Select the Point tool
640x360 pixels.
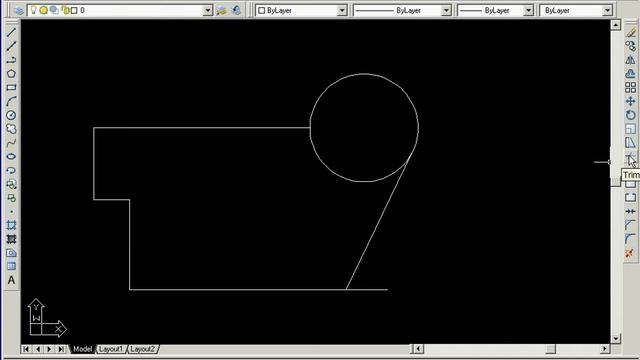coord(11,211)
